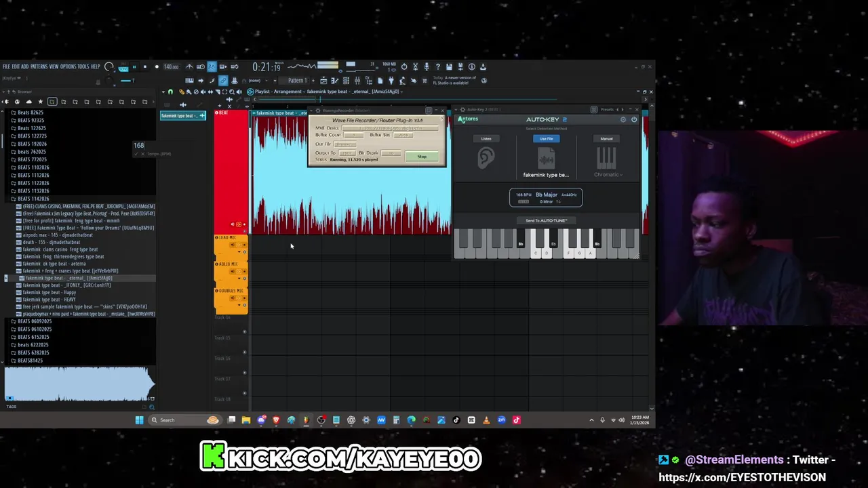This screenshot has height=488, width=868.
Task: Open the PATTERNS menu
Action: click(x=39, y=66)
